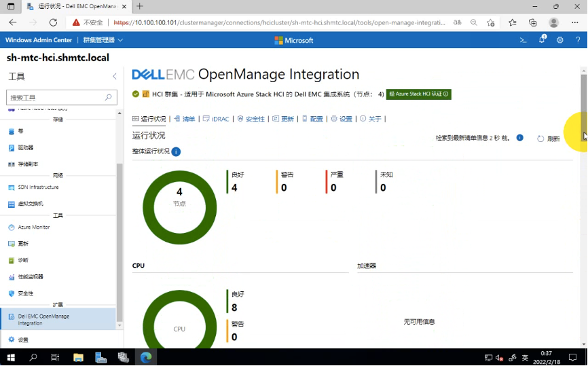Open the notifications bell
The height and width of the screenshot is (366, 588).
pos(542,40)
